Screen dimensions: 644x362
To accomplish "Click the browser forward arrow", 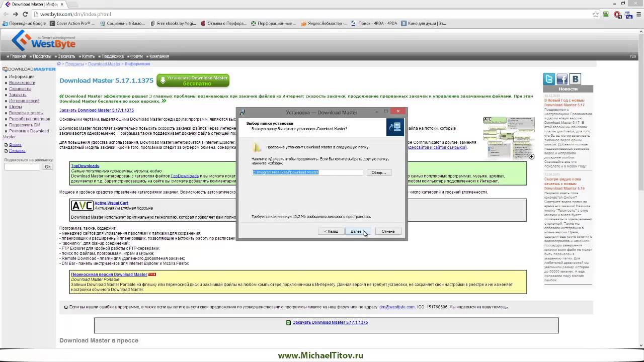I will tap(15, 14).
